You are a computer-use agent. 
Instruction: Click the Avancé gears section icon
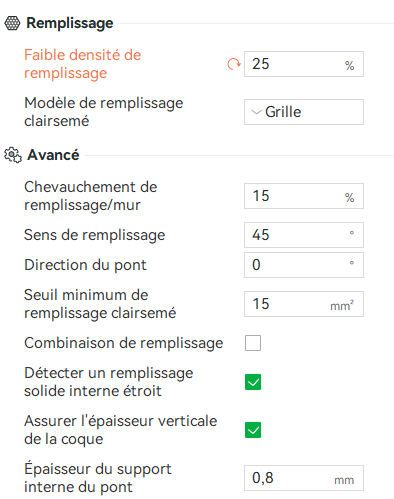tap(13, 155)
